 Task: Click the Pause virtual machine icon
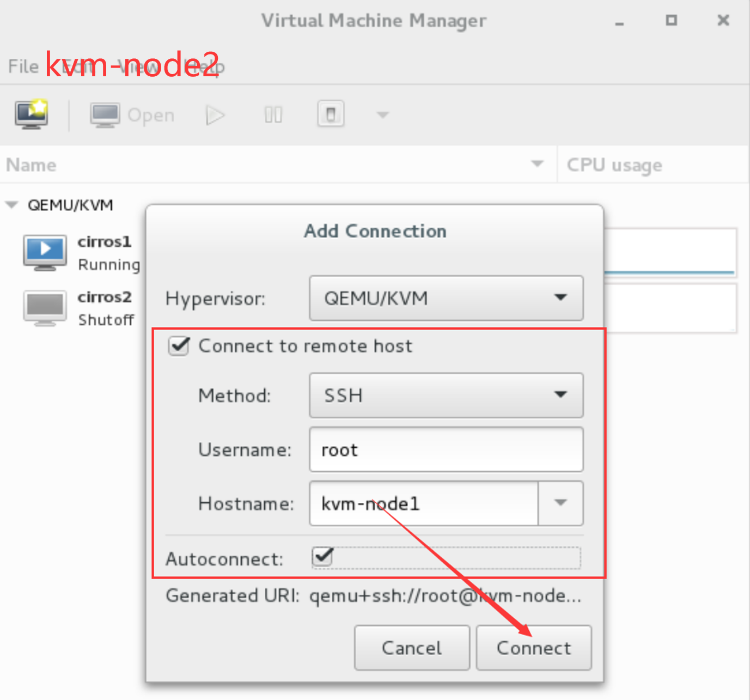[273, 115]
